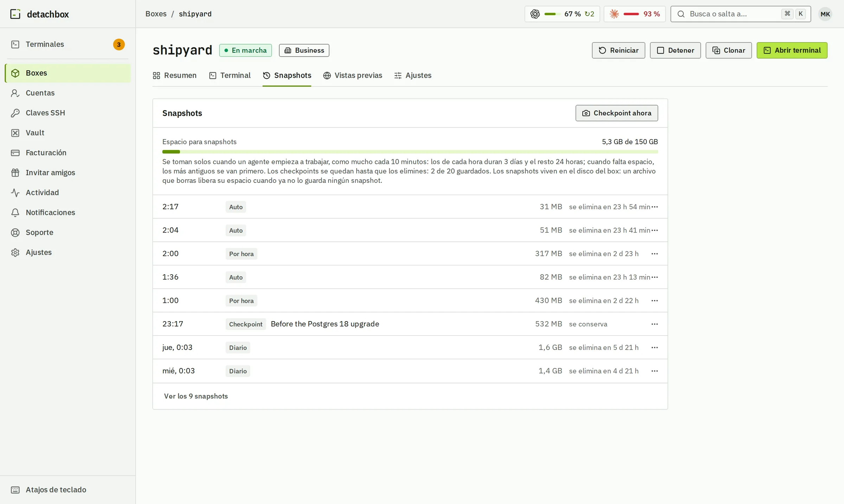Open the options menu for the jue, 0:03 snapshot

(654, 347)
